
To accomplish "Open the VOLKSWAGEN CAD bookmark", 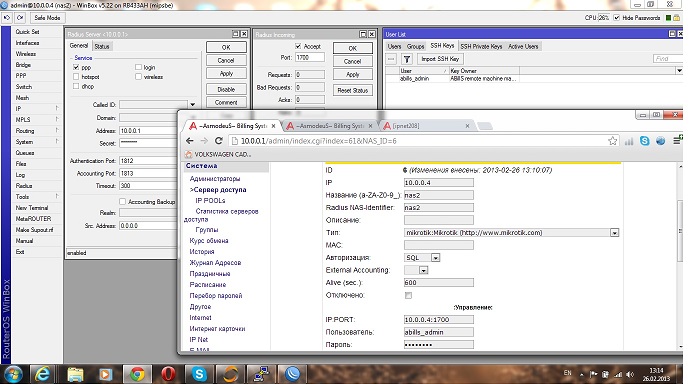I will click(x=218, y=155).
